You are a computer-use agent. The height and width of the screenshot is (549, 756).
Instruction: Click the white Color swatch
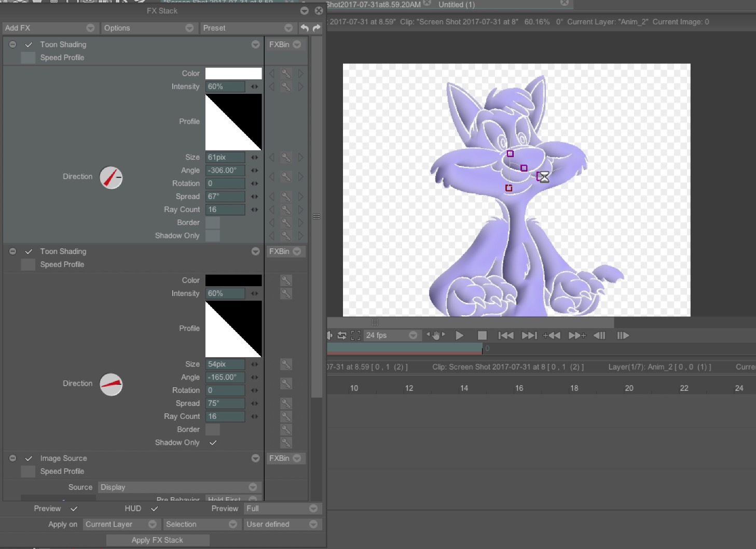(x=233, y=74)
